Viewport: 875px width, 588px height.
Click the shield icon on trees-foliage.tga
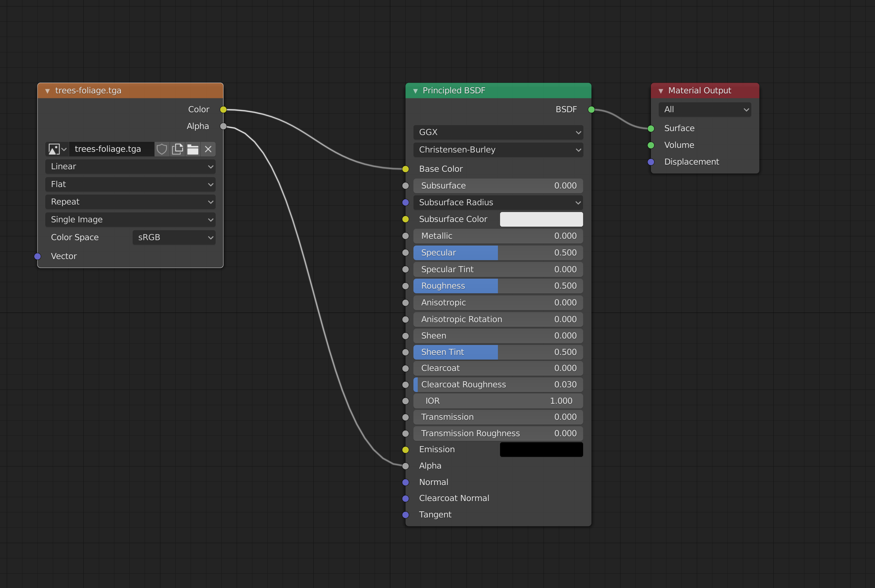tap(162, 149)
